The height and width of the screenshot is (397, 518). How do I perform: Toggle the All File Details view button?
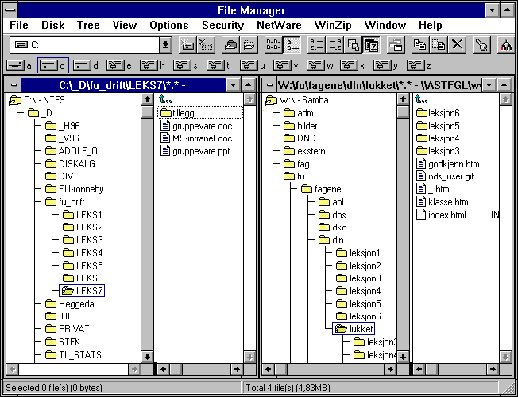pos(292,45)
